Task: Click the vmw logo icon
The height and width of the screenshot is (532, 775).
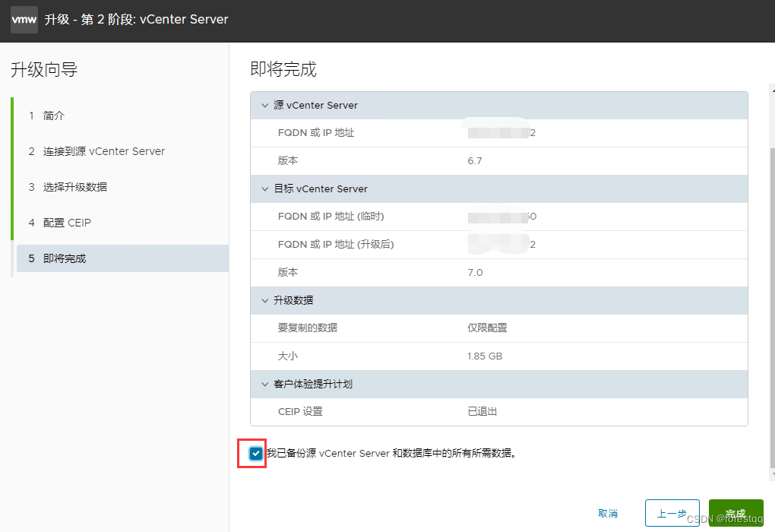Action: click(x=24, y=20)
